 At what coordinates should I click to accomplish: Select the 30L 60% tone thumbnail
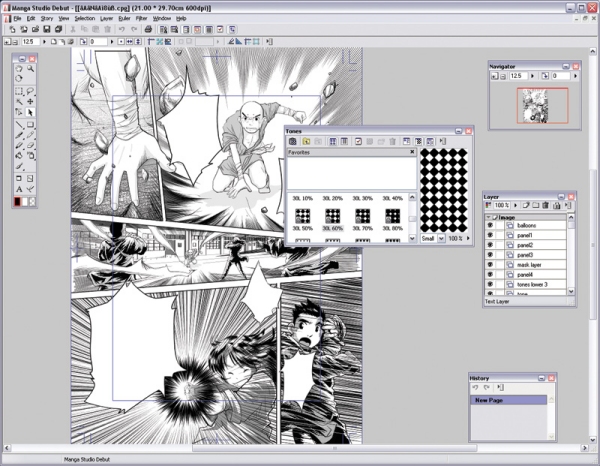click(x=333, y=216)
